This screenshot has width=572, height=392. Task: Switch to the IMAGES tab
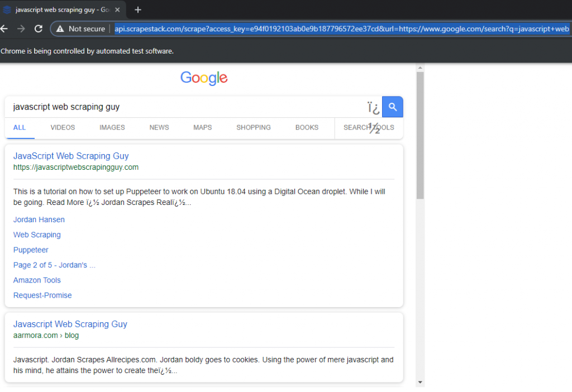tap(112, 128)
